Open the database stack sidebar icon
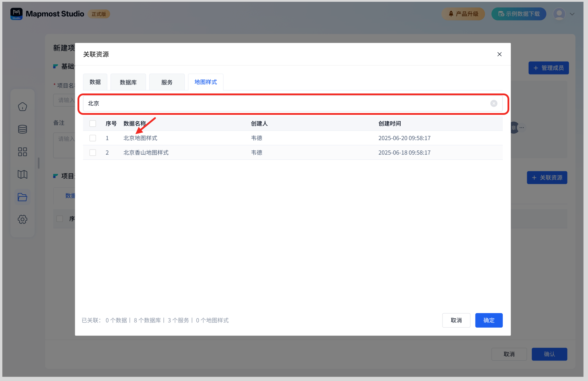The width and height of the screenshot is (588, 381). point(23,129)
